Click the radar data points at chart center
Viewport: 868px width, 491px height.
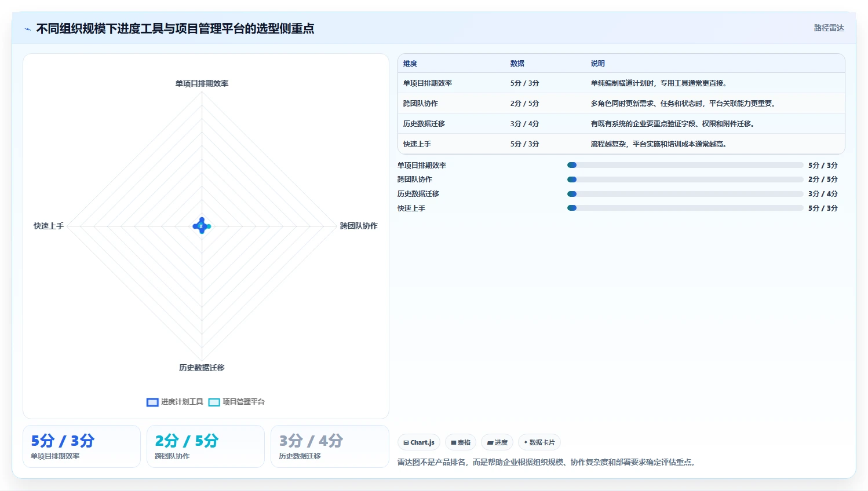tap(202, 226)
